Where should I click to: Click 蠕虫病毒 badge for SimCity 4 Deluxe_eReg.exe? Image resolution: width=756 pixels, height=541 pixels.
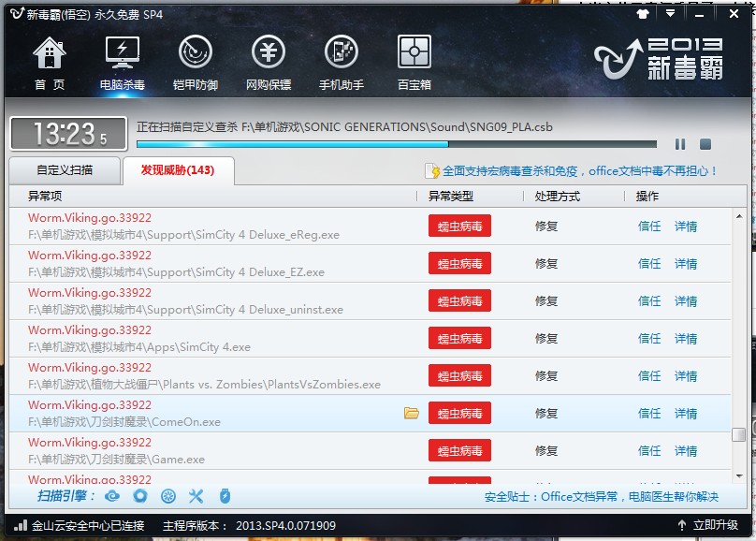coord(459,226)
